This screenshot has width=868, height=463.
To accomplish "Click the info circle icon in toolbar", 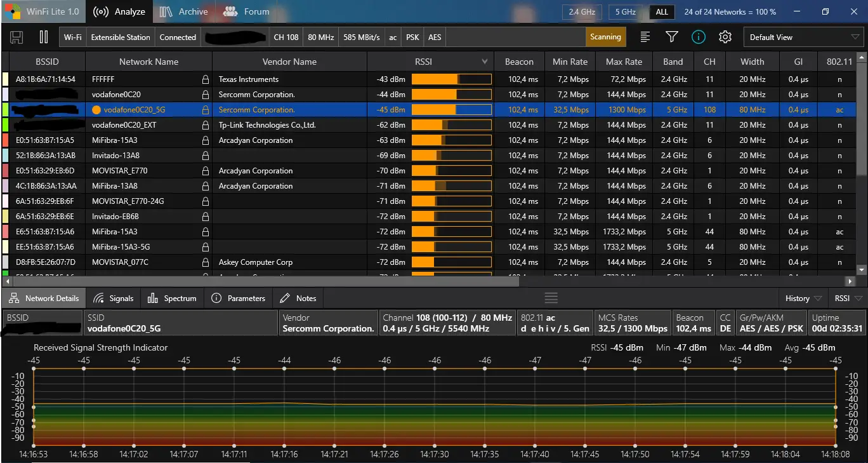I will pyautogui.click(x=699, y=37).
